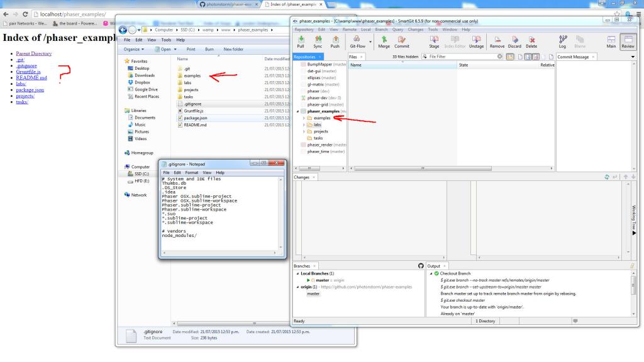Click New folder button in Explorer

[233, 49]
